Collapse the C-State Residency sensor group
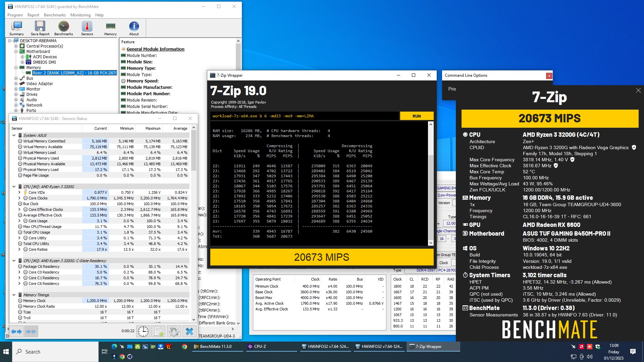 coord(14,261)
